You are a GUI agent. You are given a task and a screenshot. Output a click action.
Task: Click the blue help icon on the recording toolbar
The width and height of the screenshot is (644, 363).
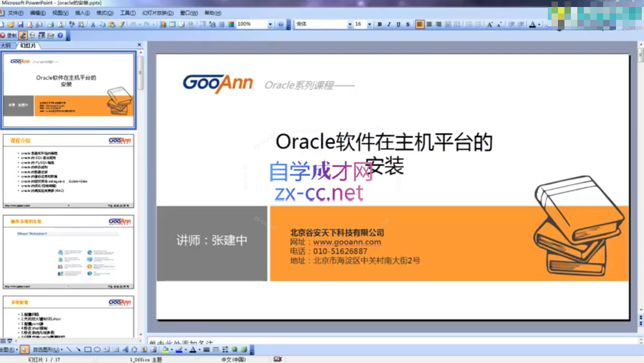click(60, 35)
